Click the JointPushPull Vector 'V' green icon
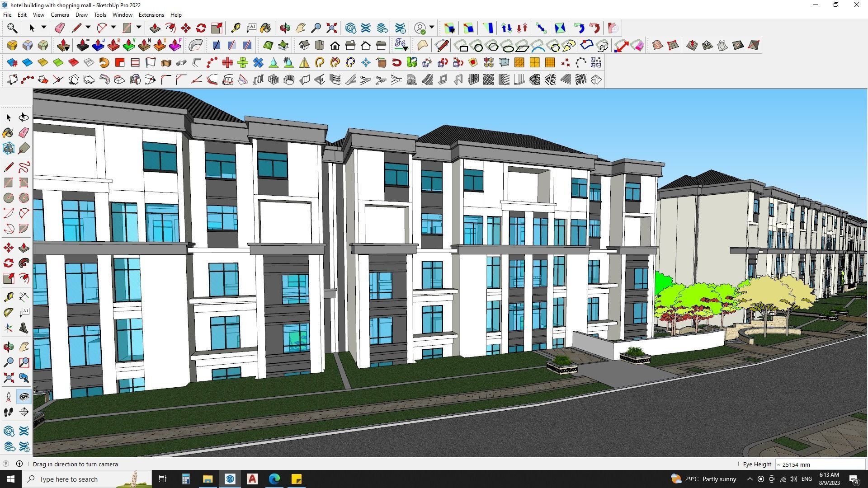 pos(129,45)
